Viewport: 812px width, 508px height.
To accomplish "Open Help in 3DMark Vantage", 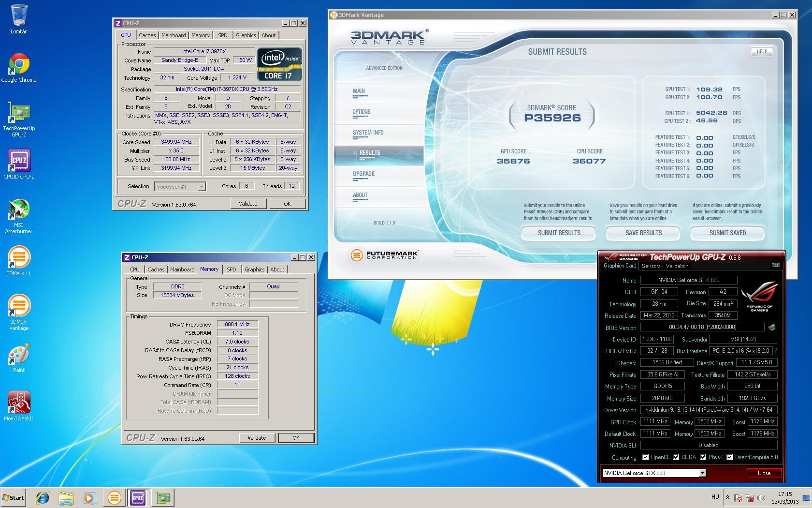I will pos(762,51).
